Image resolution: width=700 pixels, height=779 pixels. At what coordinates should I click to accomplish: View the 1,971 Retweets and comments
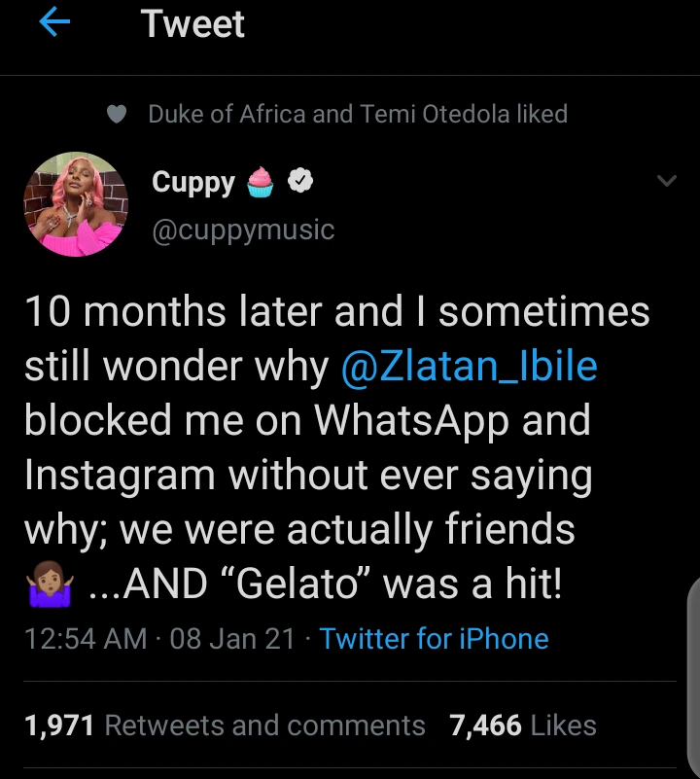[224, 725]
